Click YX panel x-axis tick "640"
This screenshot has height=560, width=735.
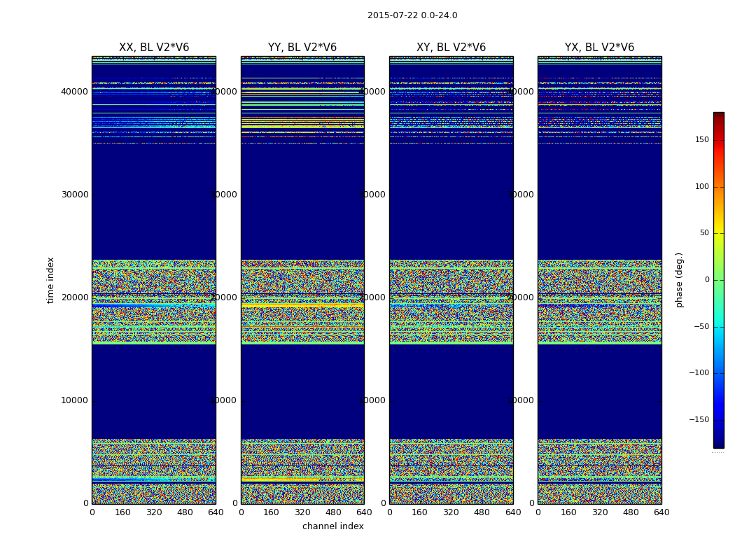coord(661,512)
